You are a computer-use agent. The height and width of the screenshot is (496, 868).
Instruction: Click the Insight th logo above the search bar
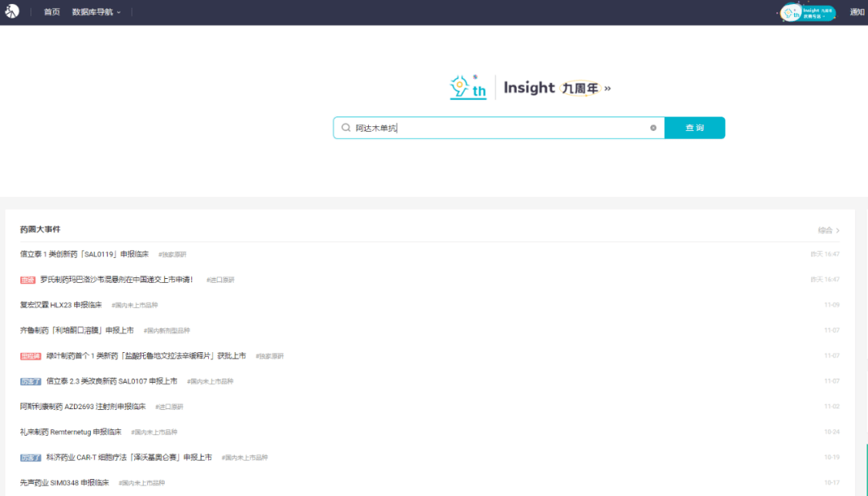[x=467, y=87]
